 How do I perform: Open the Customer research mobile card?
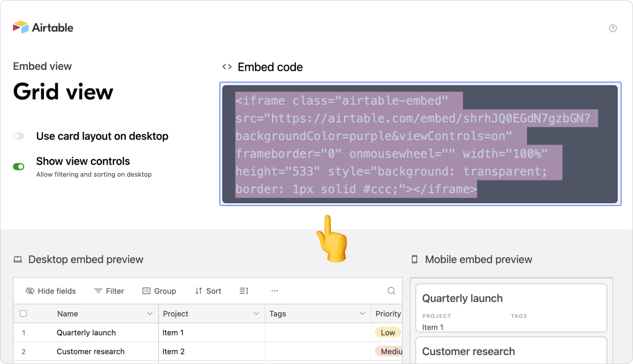(511, 350)
